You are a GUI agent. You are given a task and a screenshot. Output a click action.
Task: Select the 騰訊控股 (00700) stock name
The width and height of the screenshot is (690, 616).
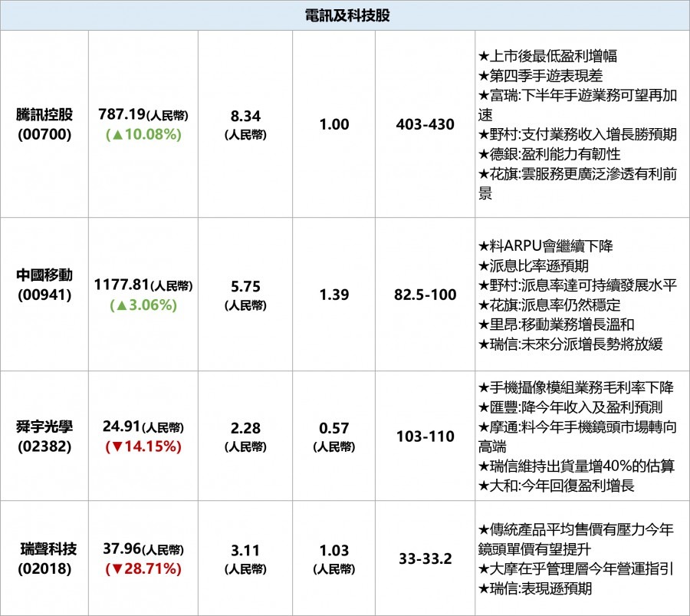point(44,124)
